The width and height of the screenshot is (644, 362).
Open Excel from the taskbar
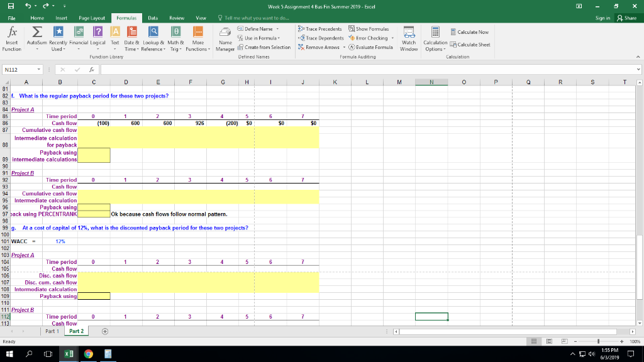(x=68, y=354)
